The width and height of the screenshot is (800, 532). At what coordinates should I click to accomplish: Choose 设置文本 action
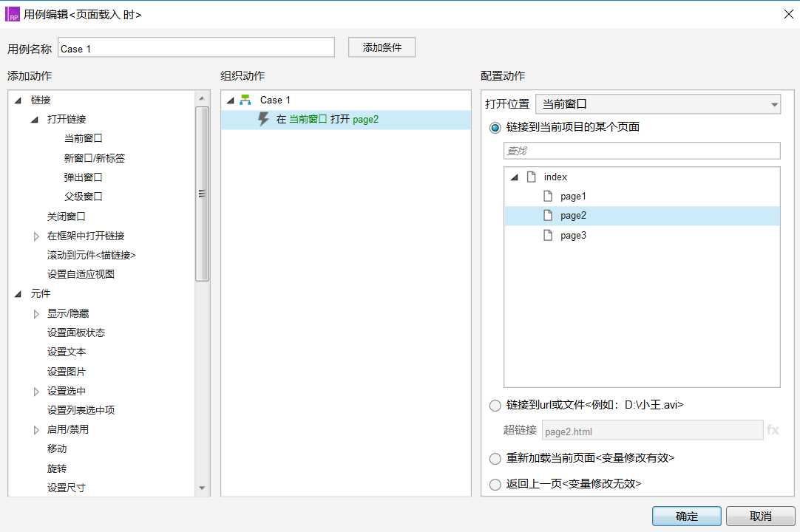(x=67, y=352)
